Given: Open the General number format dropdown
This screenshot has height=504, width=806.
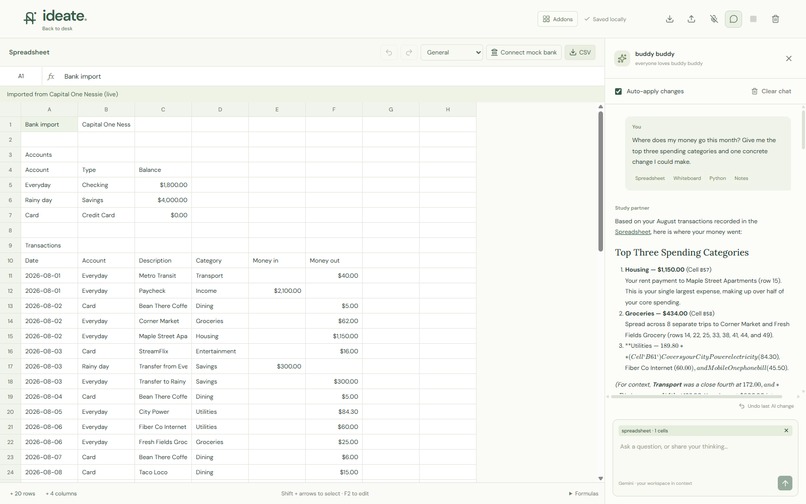Looking at the screenshot, I should coord(451,52).
